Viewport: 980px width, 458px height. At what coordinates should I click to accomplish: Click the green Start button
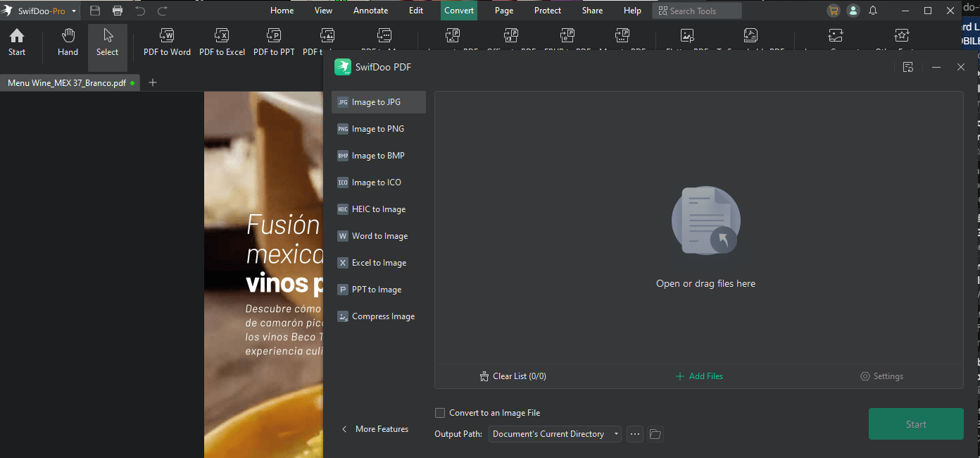click(916, 424)
